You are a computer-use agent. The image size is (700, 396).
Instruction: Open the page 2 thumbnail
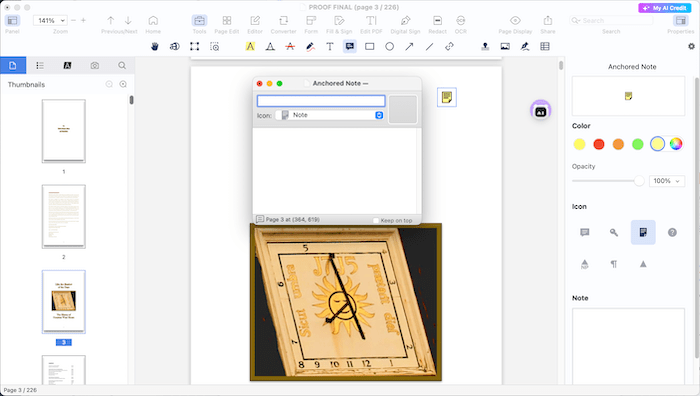tap(64, 217)
